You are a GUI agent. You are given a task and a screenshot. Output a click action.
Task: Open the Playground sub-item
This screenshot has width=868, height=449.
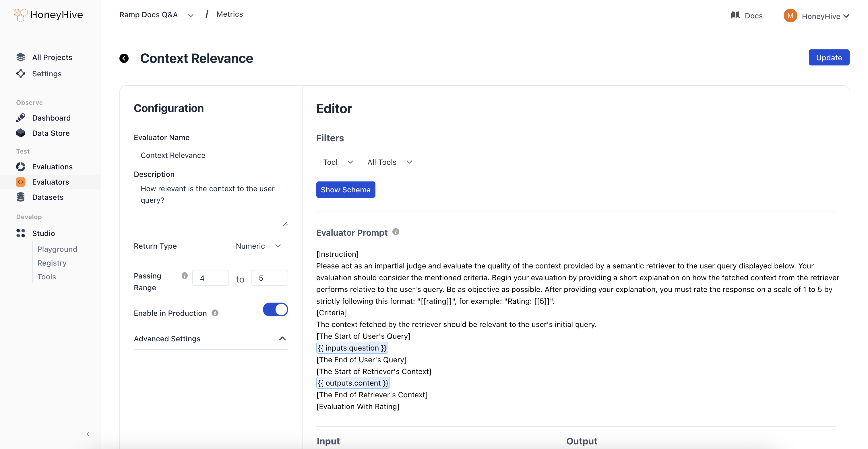point(57,249)
